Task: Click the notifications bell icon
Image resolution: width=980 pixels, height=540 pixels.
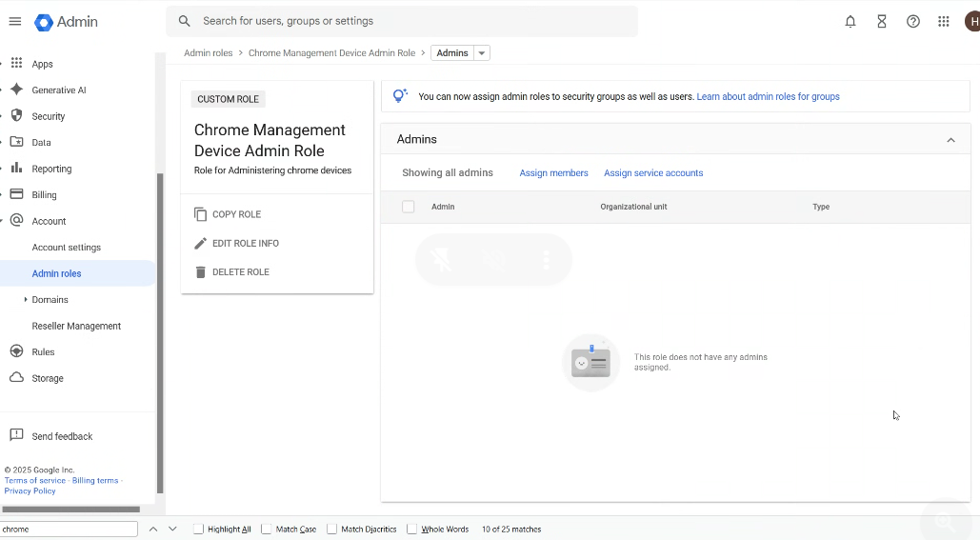Action: [x=850, y=22]
